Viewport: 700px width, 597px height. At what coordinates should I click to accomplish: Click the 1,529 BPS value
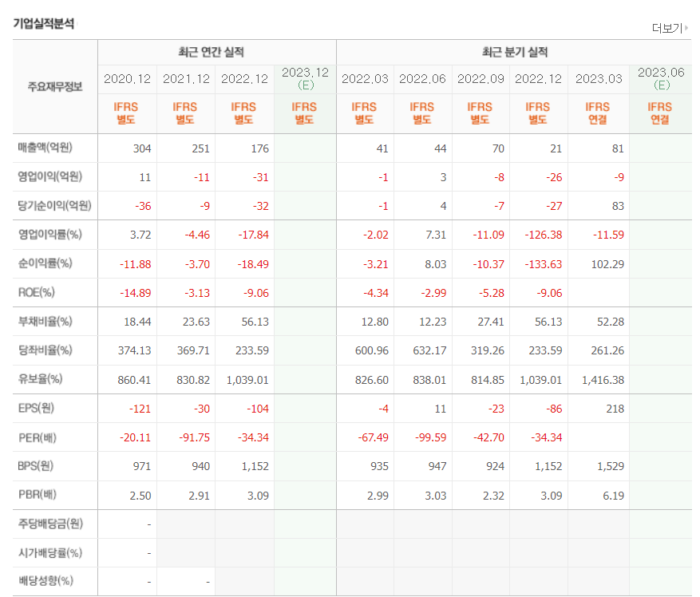[611, 466]
